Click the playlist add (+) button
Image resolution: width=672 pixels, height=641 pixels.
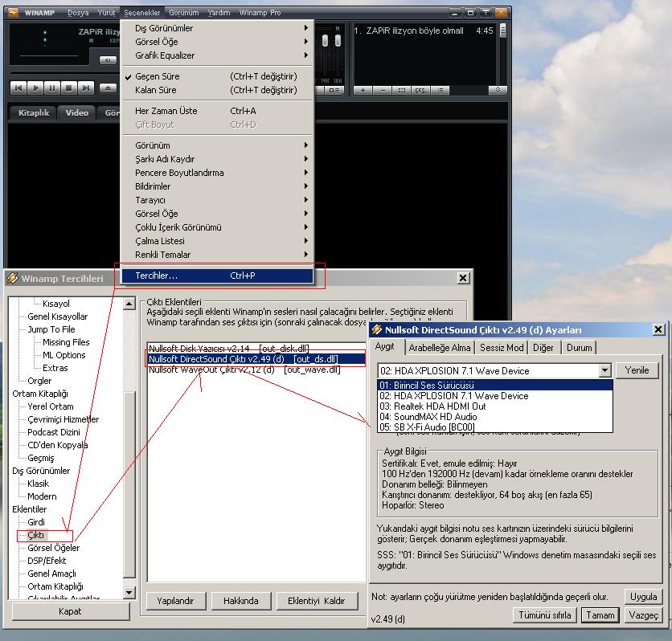click(363, 90)
